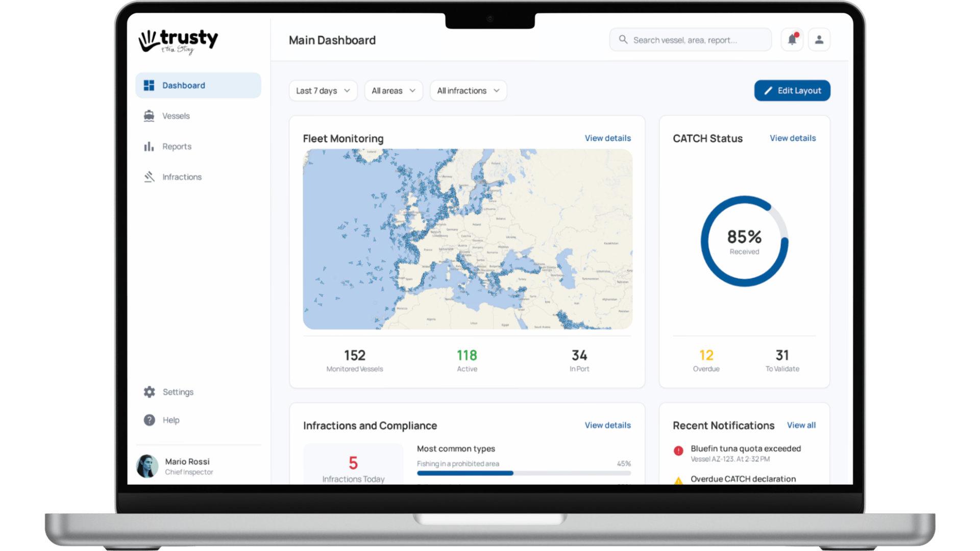This screenshot has width=980, height=551.
Task: Click the Overdue CATCH warning triangle
Action: tap(678, 481)
